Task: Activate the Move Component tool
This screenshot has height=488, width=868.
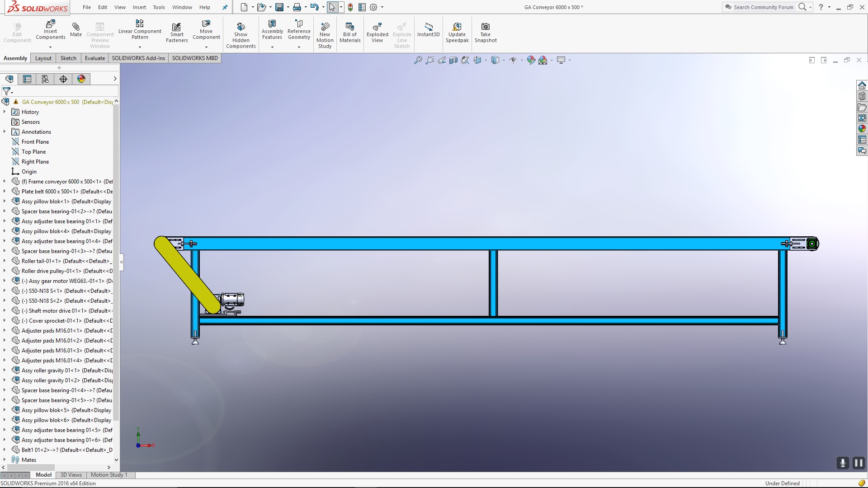Action: pyautogui.click(x=206, y=30)
